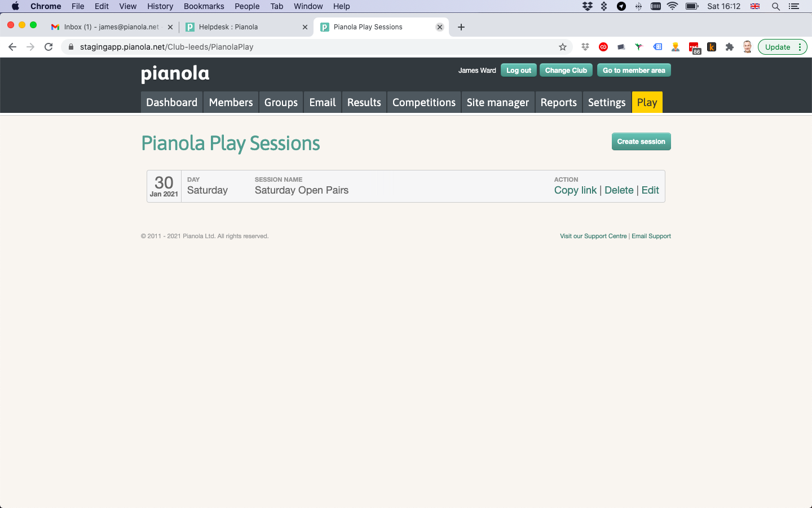Reload the page with the refresh icon

click(48, 47)
